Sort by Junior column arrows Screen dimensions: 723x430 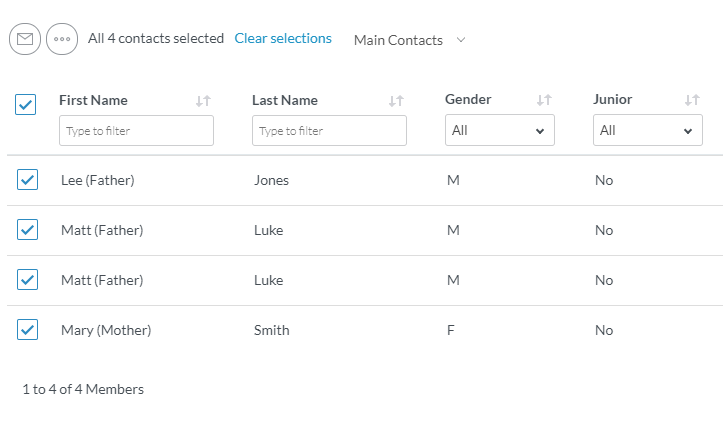[x=692, y=101]
